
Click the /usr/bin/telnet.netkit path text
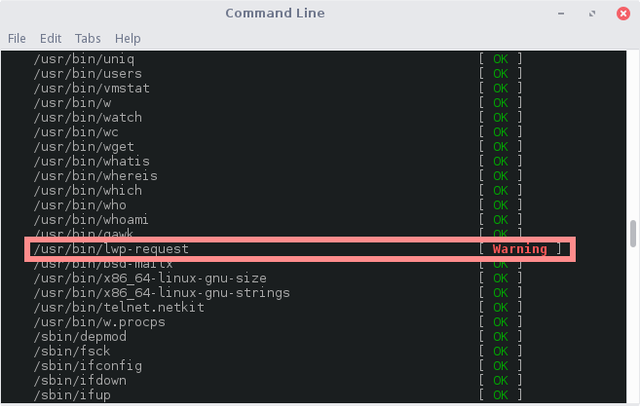pyautogui.click(x=118, y=308)
